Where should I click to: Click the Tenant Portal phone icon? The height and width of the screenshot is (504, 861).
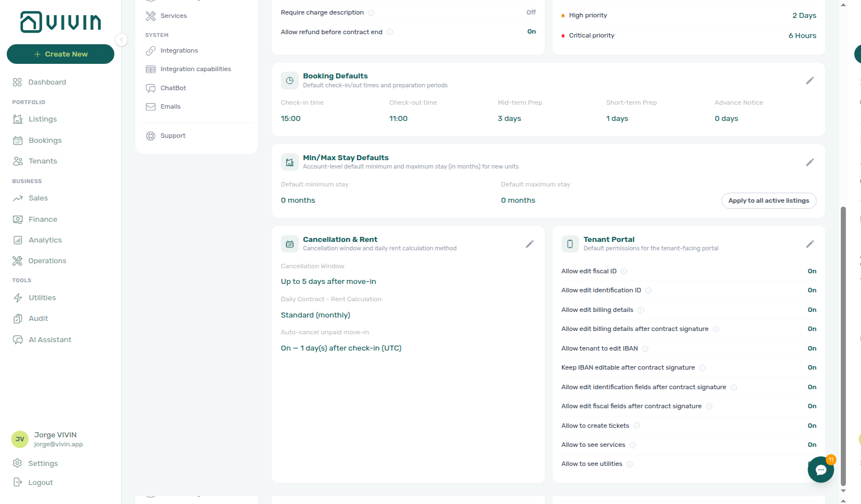[x=570, y=244]
